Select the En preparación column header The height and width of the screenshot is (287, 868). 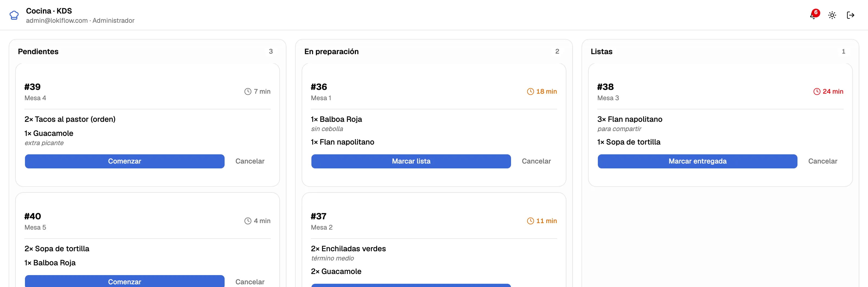point(331,51)
